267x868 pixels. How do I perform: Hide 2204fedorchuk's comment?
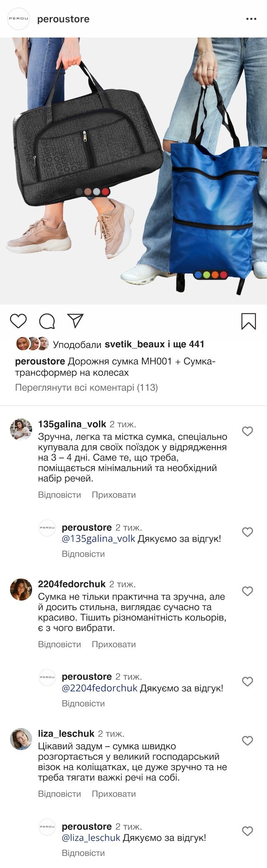click(113, 644)
